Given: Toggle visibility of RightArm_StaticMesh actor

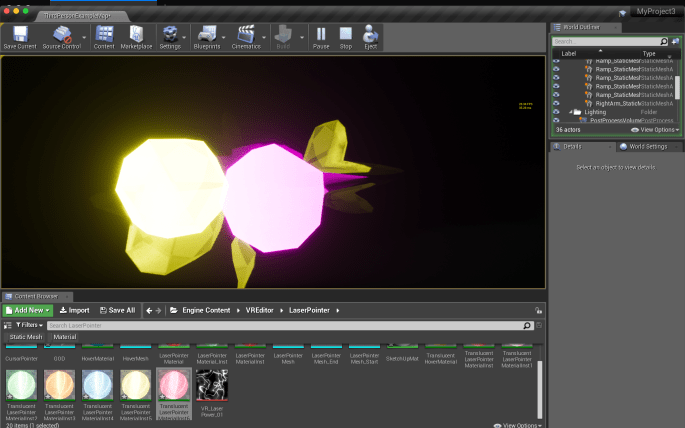Looking at the screenshot, I should [x=557, y=103].
